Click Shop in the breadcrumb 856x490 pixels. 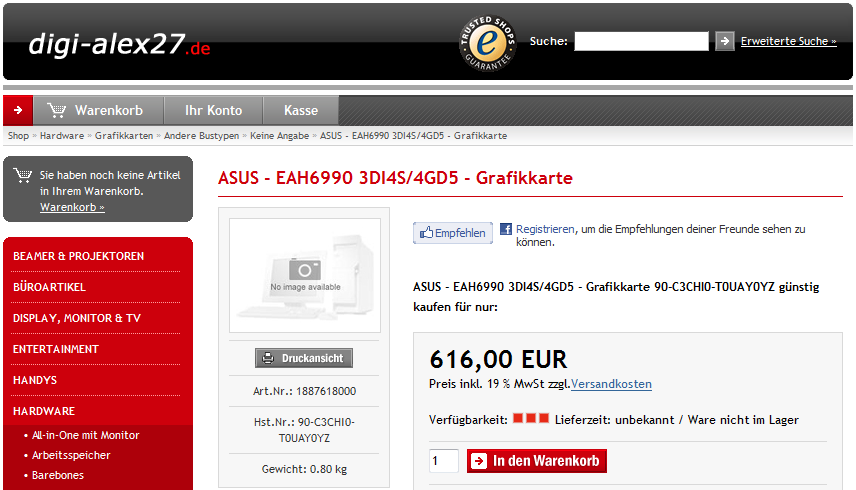click(18, 136)
